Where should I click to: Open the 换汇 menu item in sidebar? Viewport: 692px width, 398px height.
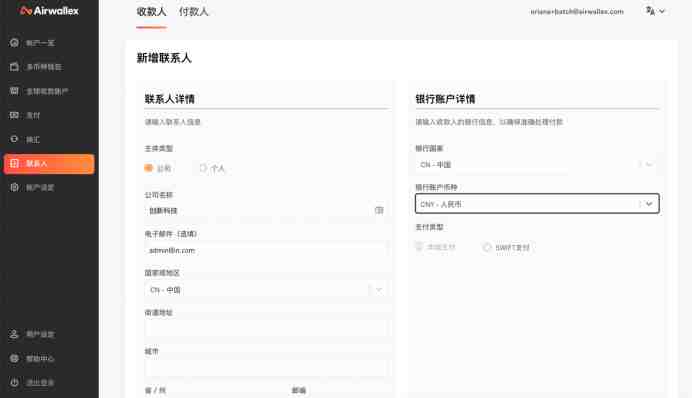pos(33,139)
